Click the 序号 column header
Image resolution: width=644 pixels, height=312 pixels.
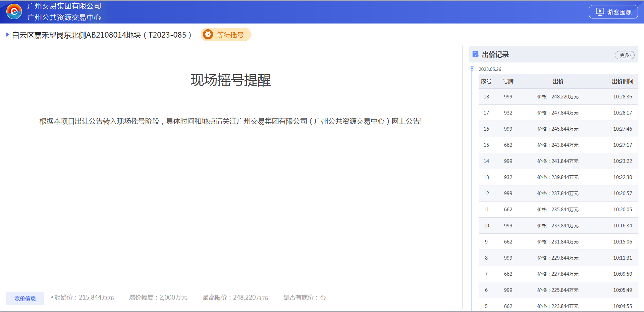pyautogui.click(x=486, y=81)
